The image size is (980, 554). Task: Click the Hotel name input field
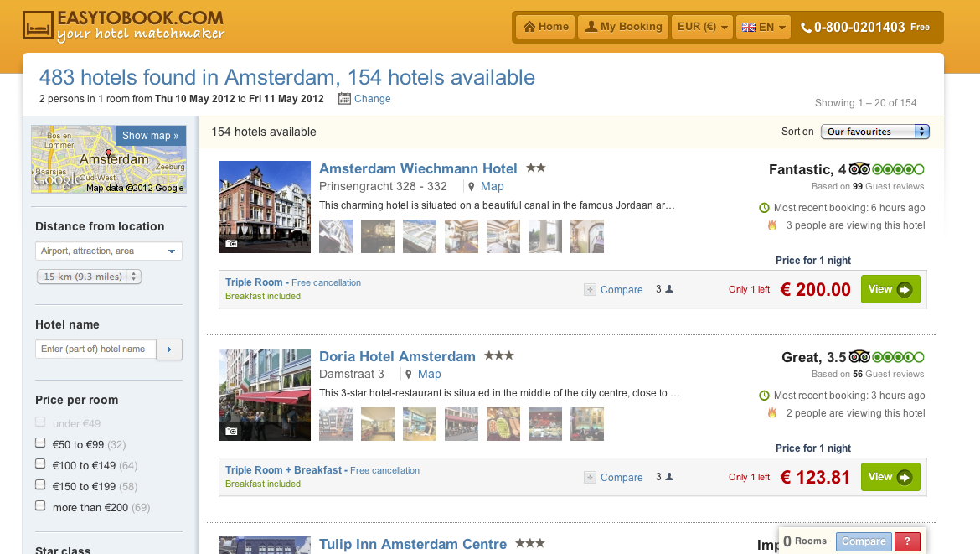point(95,349)
